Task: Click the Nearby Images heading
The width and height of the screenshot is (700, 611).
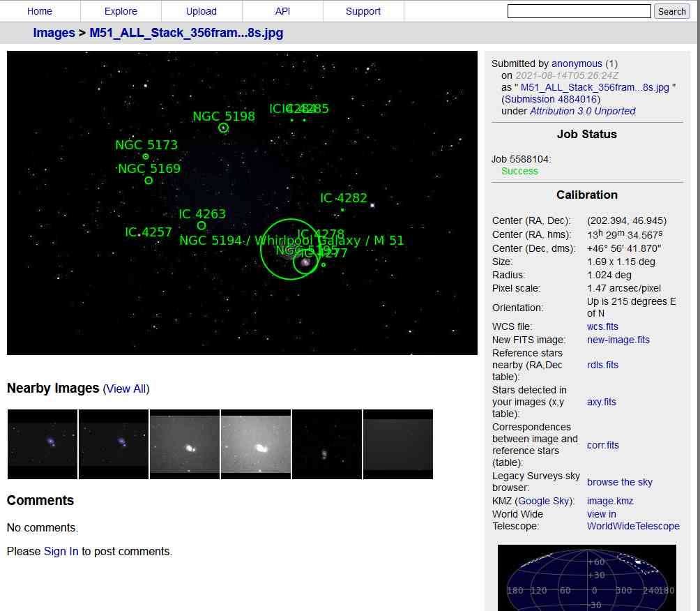Action: [x=53, y=389]
